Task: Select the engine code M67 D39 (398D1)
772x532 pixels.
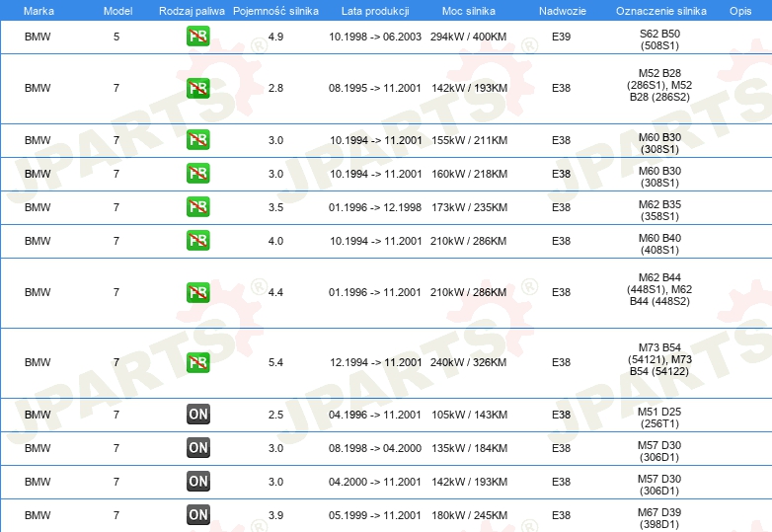Action: click(x=659, y=518)
